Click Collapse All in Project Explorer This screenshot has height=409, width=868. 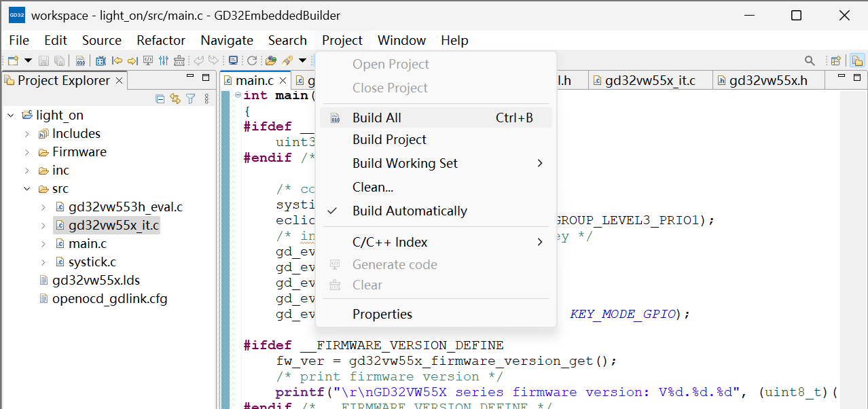tap(160, 99)
